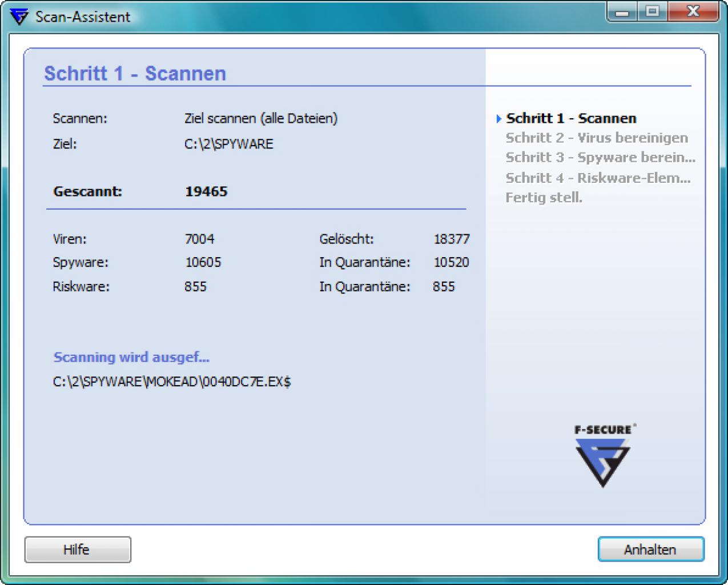The image size is (728, 585).
Task: Click the Viren count 7004
Action: [x=199, y=239]
